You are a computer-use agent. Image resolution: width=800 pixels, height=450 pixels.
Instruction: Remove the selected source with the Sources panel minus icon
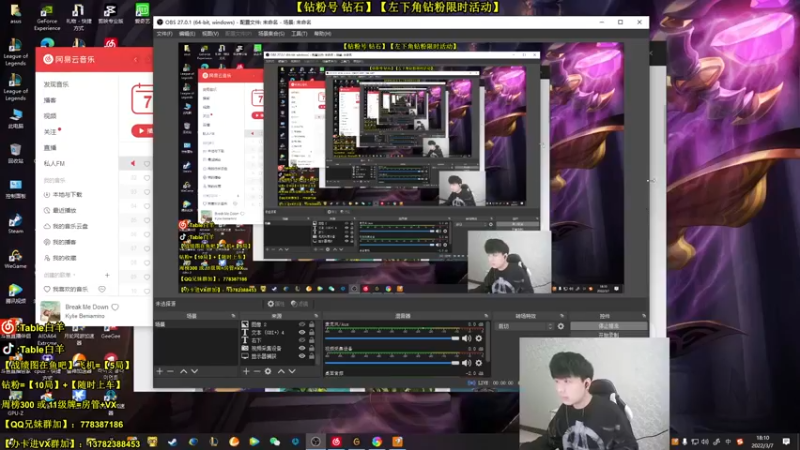[x=257, y=371]
